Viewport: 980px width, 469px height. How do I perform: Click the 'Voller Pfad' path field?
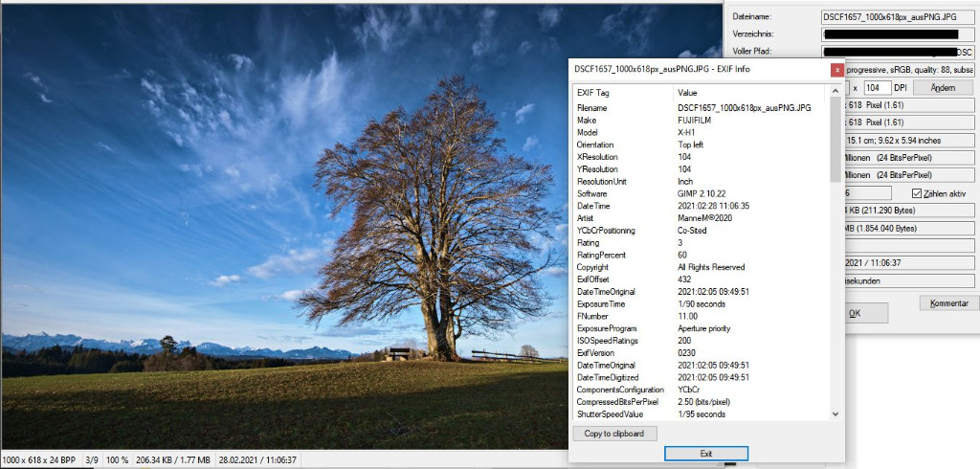click(x=898, y=52)
